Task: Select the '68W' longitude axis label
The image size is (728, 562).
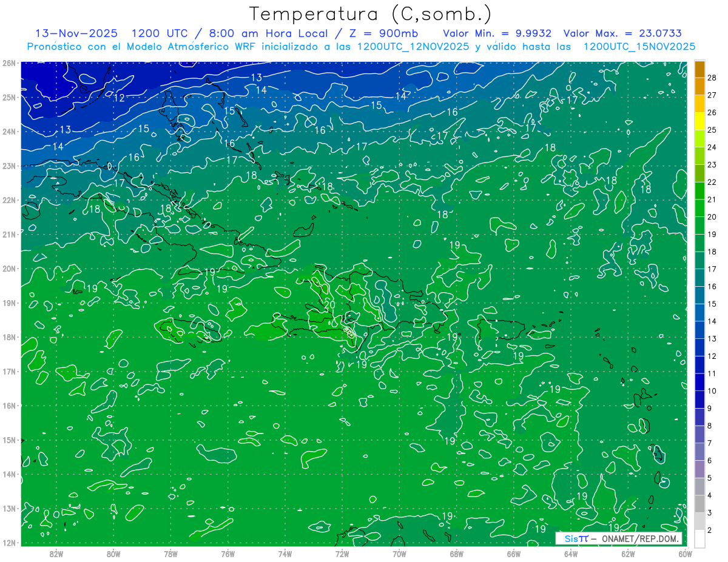Action: click(x=457, y=553)
